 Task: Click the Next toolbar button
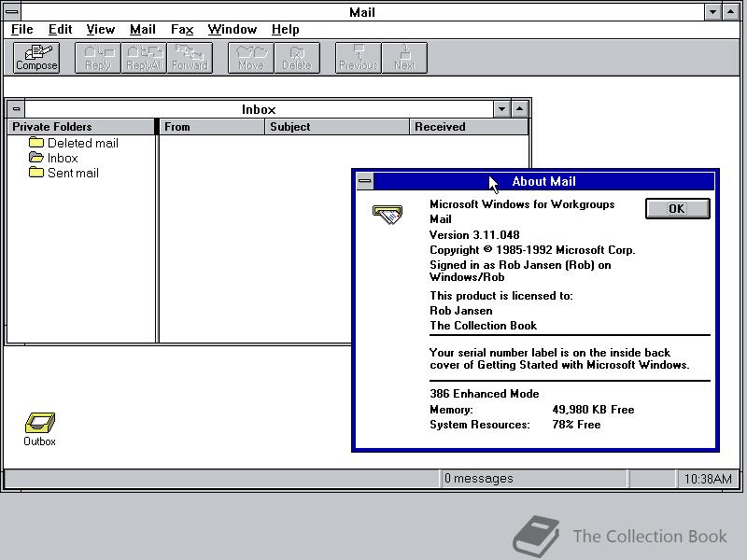tap(404, 58)
